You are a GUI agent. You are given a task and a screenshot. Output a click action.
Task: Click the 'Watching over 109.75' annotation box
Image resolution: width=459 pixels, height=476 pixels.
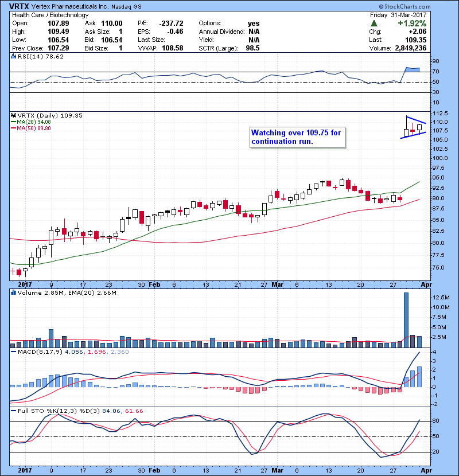coord(297,137)
